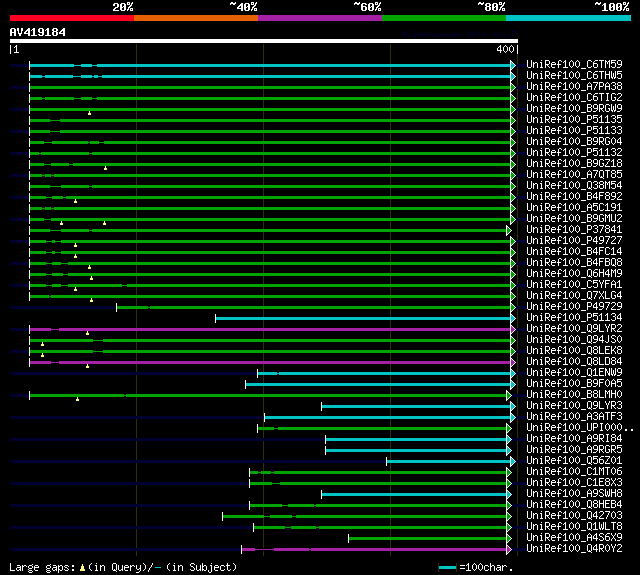The height and width of the screenshot is (575, 640).
Task: Click UniRef100_A9RI84 text
Action: point(574,439)
